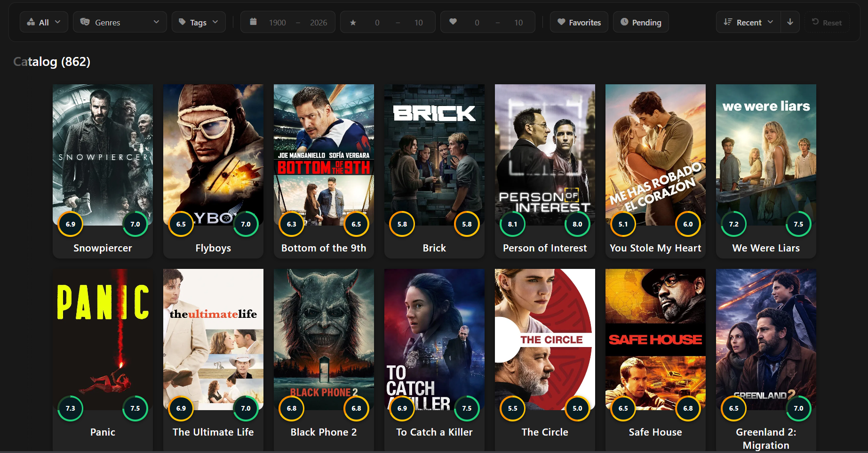Open the All media type dropdown
This screenshot has width=868, height=453.
point(44,22)
